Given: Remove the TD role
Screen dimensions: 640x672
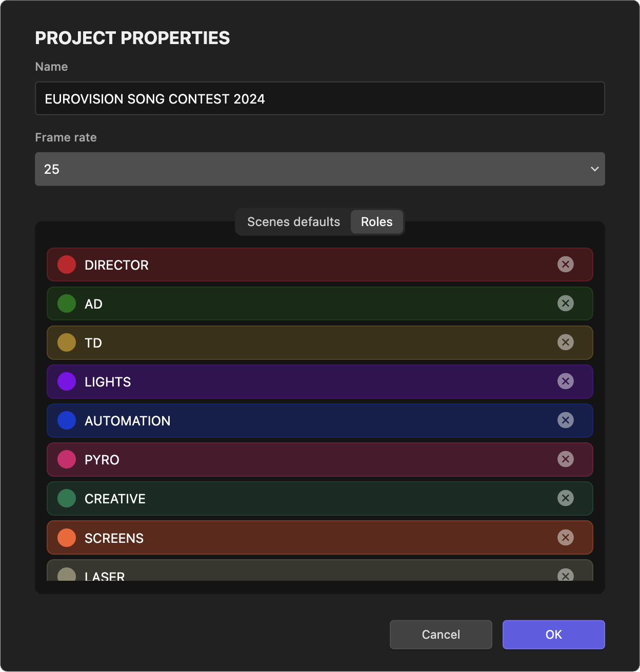Looking at the screenshot, I should point(566,342).
